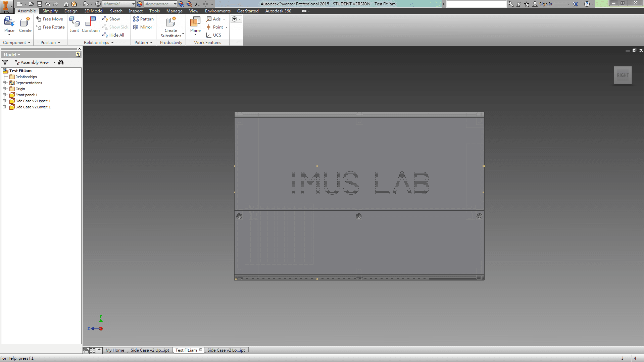
Task: Select the Plane work feature tool
Action: 195,23
